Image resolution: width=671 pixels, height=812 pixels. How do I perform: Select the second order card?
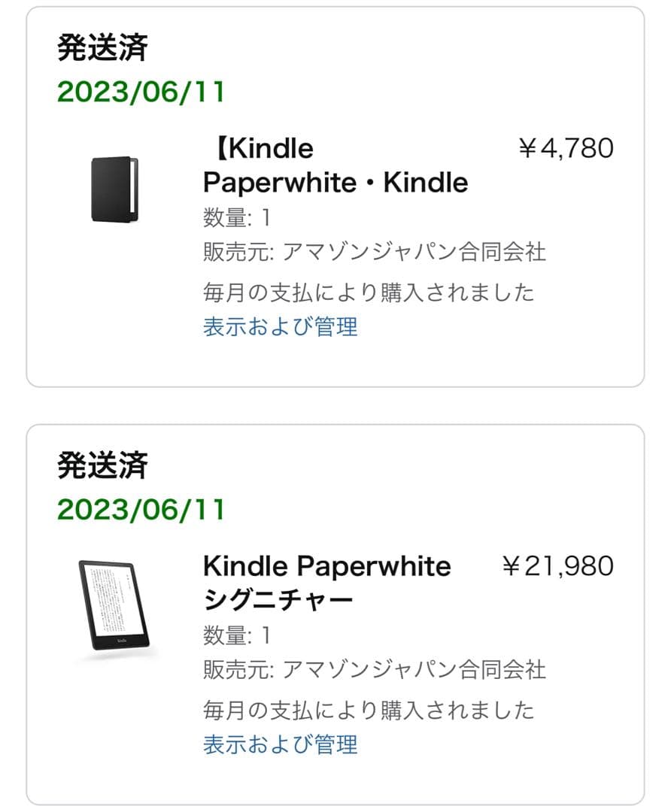point(335,609)
